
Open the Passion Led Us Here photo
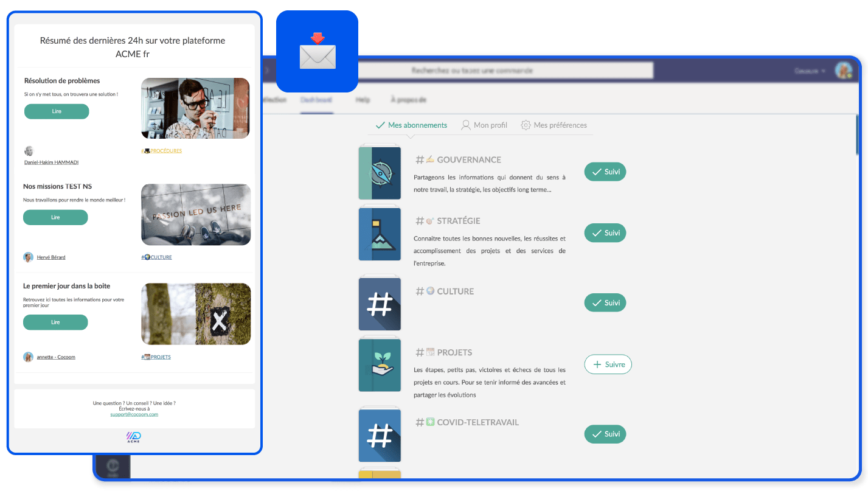tap(195, 214)
